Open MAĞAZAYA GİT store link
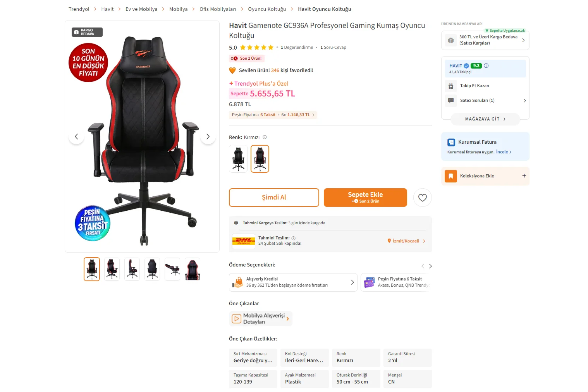 [x=485, y=119]
